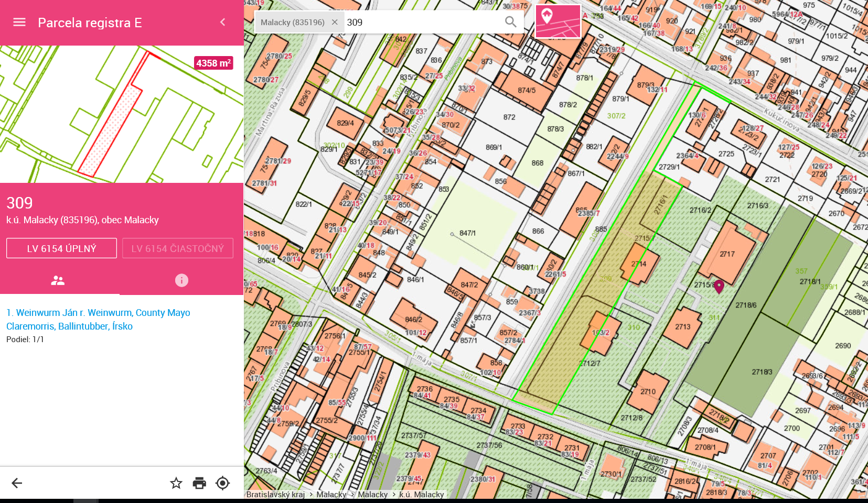Click the search magnifier icon
The image size is (868, 503).
pos(510,22)
